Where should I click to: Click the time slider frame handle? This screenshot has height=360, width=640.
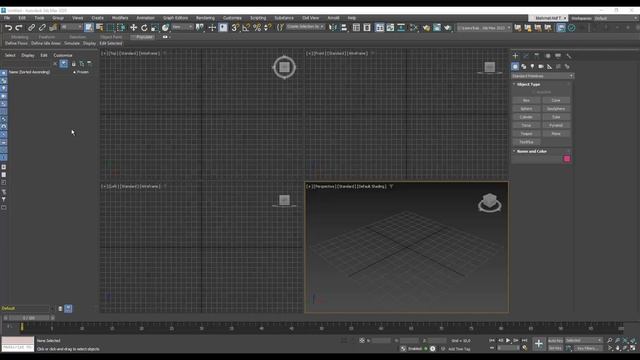pos(29,318)
